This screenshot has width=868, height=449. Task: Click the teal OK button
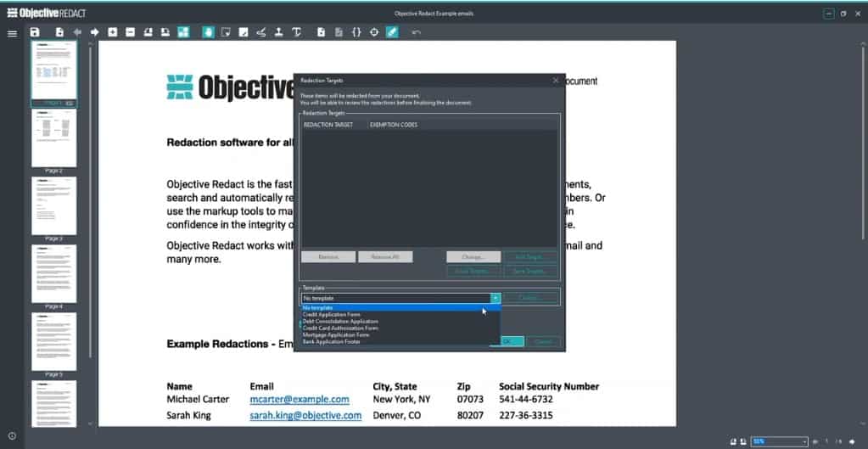[512, 341]
